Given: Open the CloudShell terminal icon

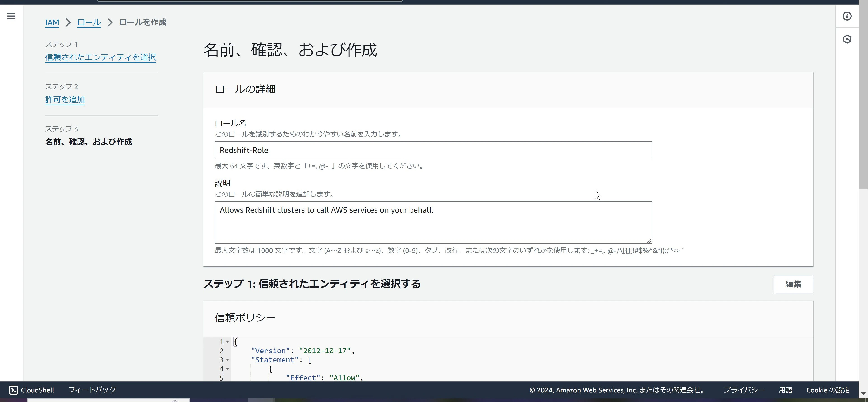Looking at the screenshot, I should pos(14,390).
